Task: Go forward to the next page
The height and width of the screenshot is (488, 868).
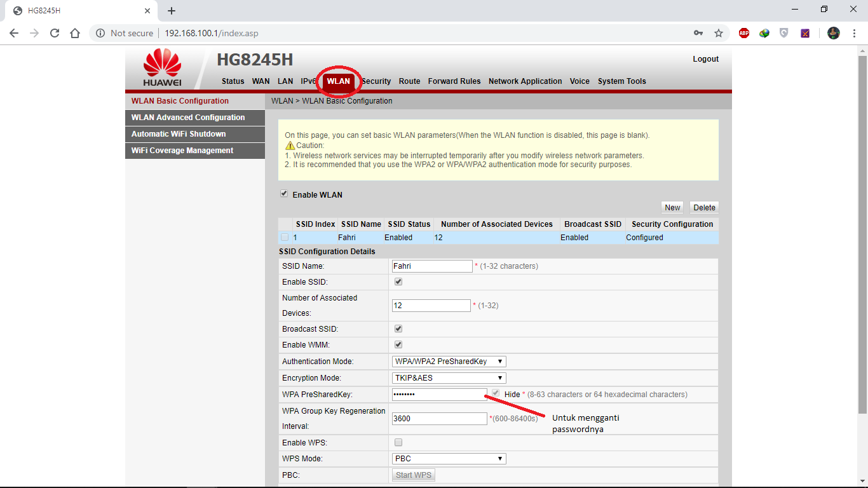Action: (x=34, y=33)
